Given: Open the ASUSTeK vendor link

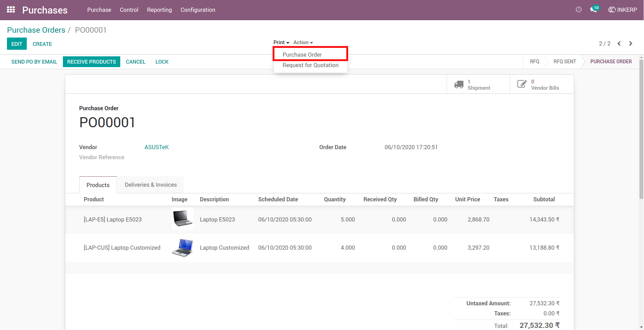Looking at the screenshot, I should click(x=156, y=147).
